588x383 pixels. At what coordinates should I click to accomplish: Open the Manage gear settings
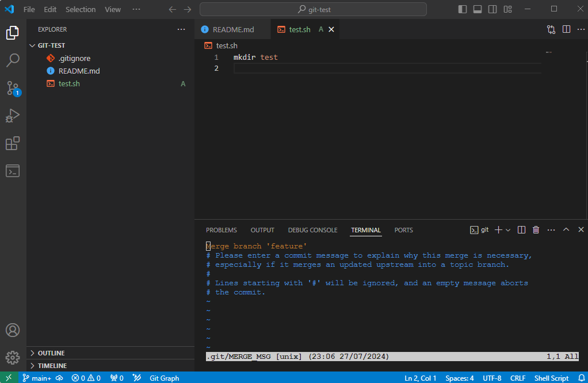click(13, 357)
